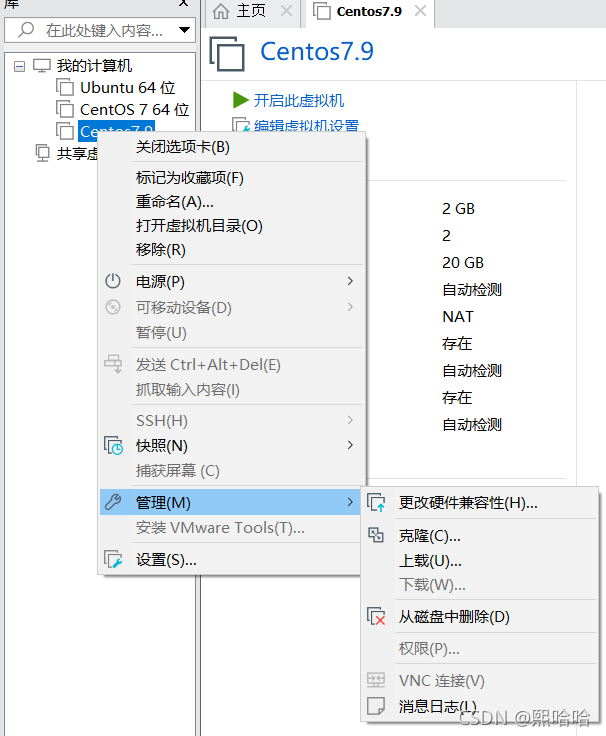Click the VM icon next to Ubuntu 64 位
The image size is (606, 736).
point(65,87)
